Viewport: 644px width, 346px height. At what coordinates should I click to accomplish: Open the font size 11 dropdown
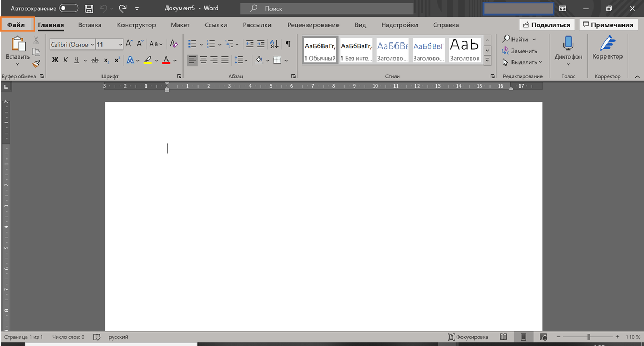(120, 45)
